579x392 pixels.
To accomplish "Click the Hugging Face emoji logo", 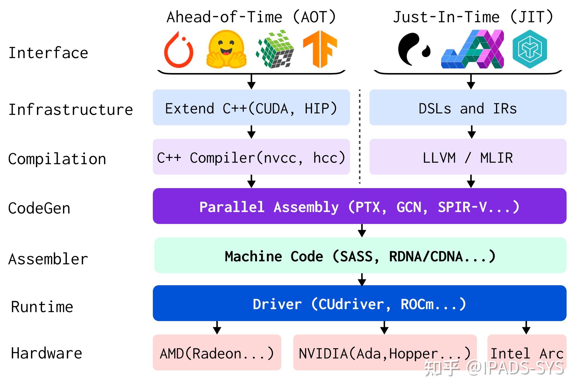I will [x=226, y=49].
